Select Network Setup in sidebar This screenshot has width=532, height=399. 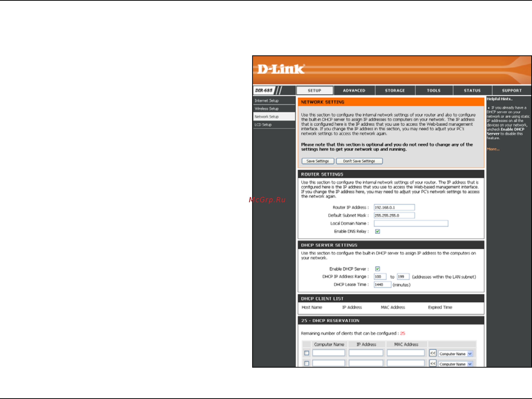274,117
